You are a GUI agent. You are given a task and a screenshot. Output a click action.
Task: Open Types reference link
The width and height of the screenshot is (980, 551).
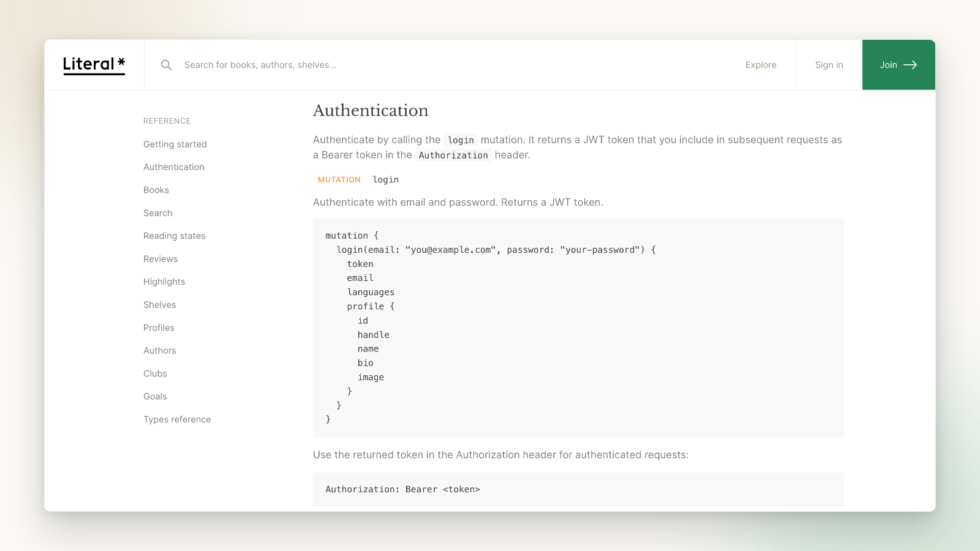(177, 420)
